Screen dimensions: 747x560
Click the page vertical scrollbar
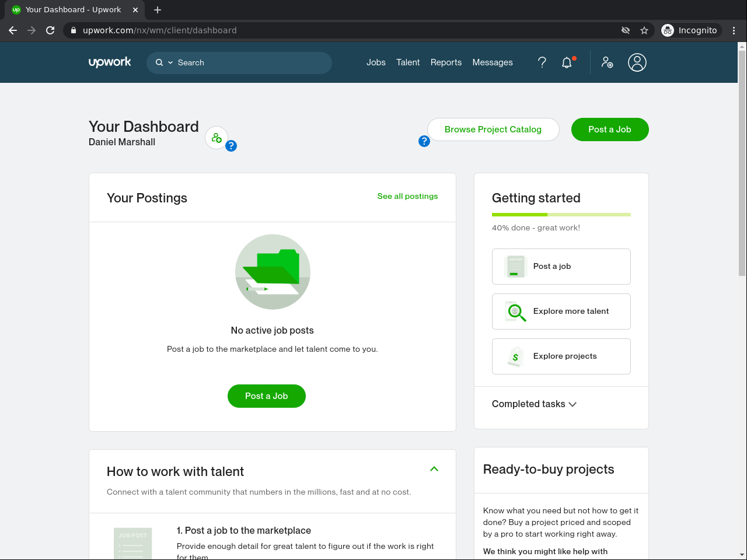(x=742, y=163)
